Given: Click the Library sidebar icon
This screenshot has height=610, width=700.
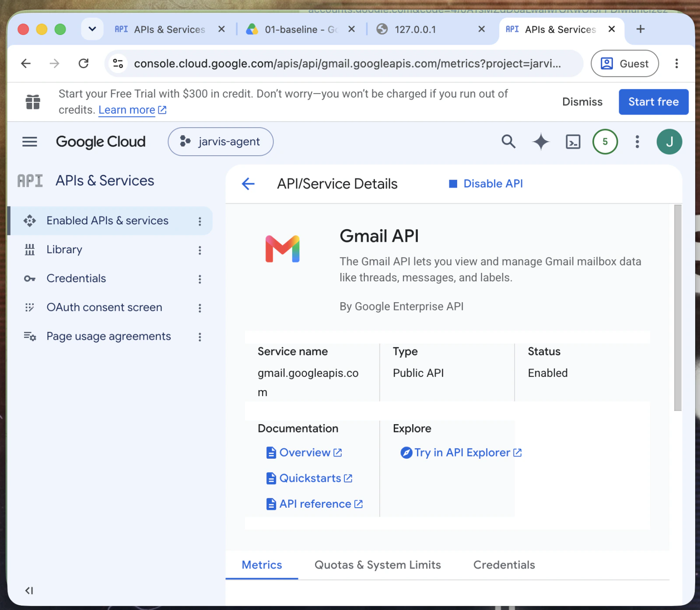Looking at the screenshot, I should tap(30, 250).
